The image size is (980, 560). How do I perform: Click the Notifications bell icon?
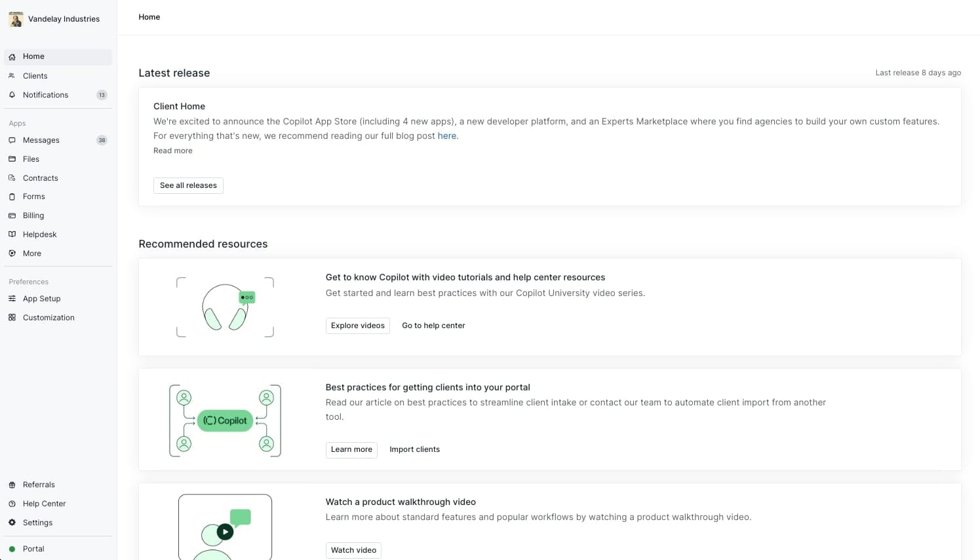(12, 95)
